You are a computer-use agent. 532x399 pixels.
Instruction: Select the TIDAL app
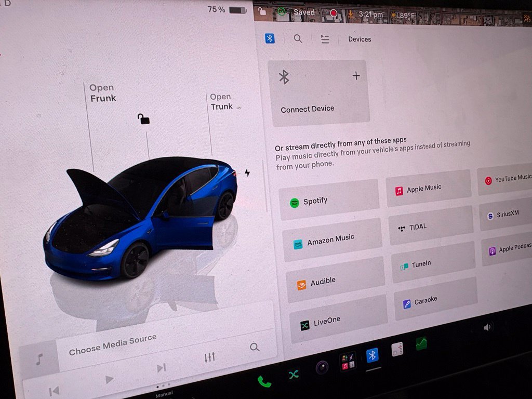tap(431, 225)
